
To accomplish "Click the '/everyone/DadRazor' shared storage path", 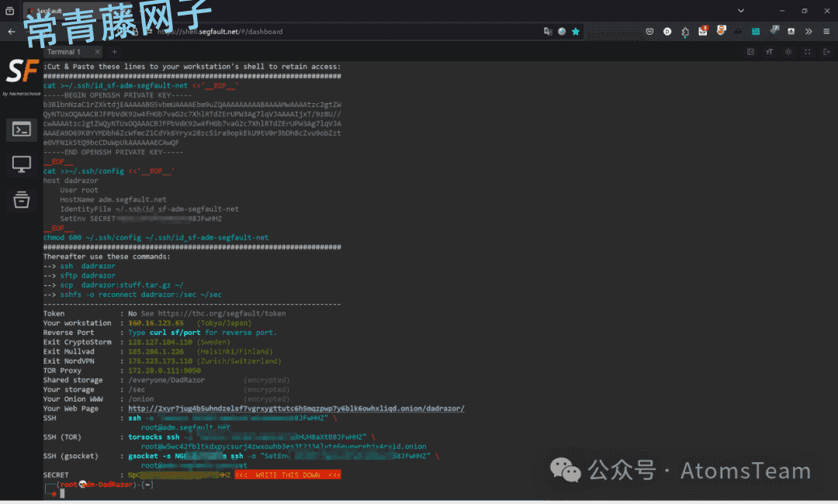I will (167, 380).
